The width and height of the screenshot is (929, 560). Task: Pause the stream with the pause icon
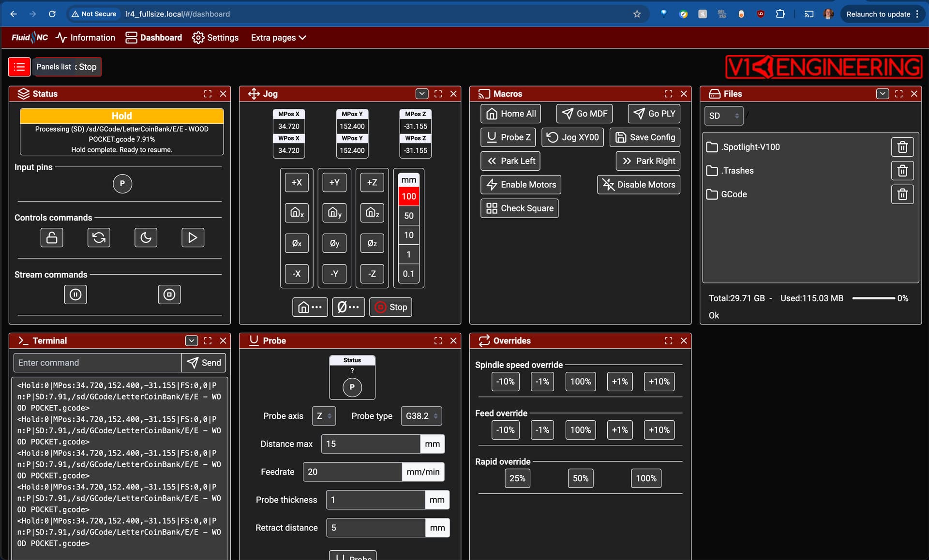(75, 295)
